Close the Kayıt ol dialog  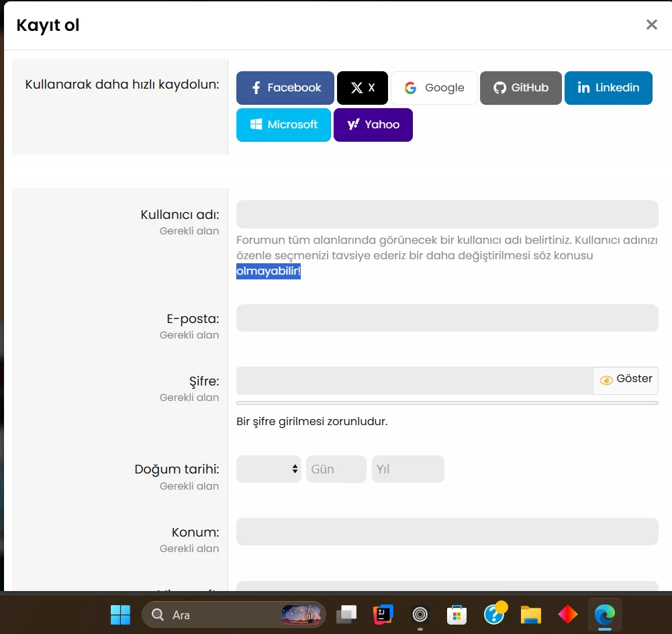tap(651, 25)
